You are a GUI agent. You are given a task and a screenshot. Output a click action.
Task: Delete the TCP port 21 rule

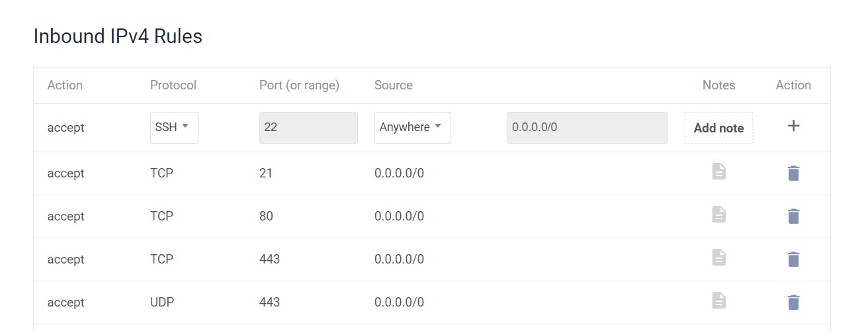tap(793, 173)
